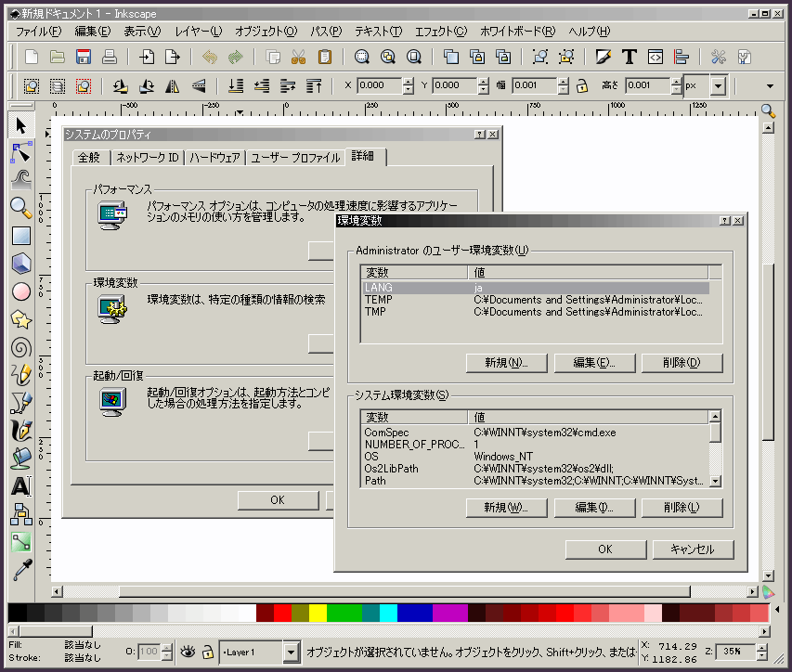Toggle the layer lock in the status bar
792x672 pixels.
click(208, 652)
